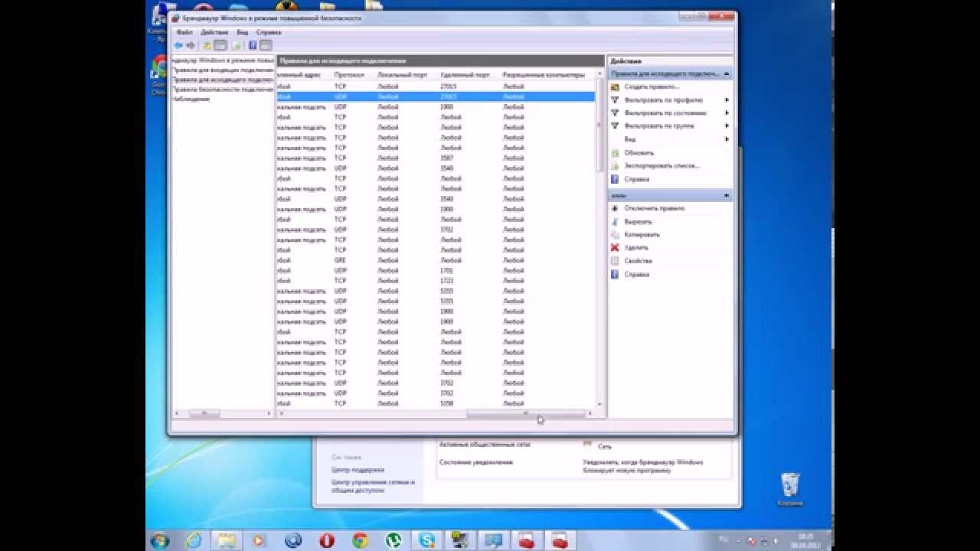Open the Вид menu in the menu bar

tap(242, 33)
